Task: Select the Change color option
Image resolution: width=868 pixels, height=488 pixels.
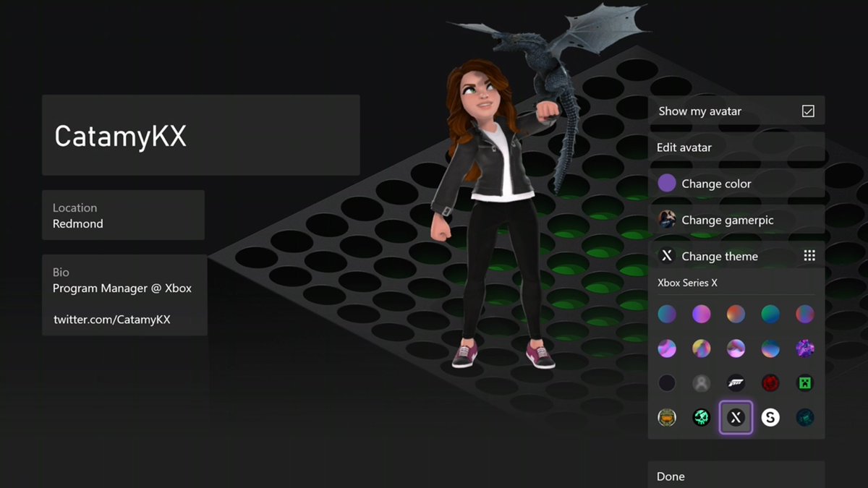Action: pos(736,184)
